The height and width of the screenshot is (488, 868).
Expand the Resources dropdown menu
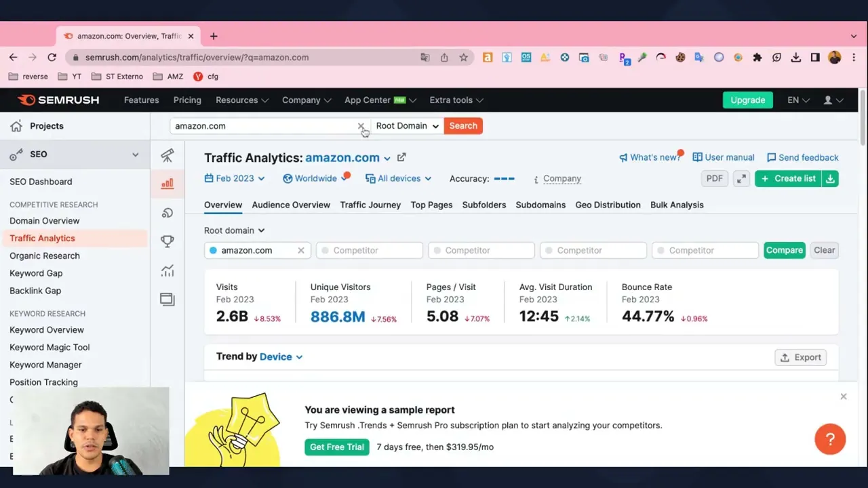pyautogui.click(x=241, y=100)
